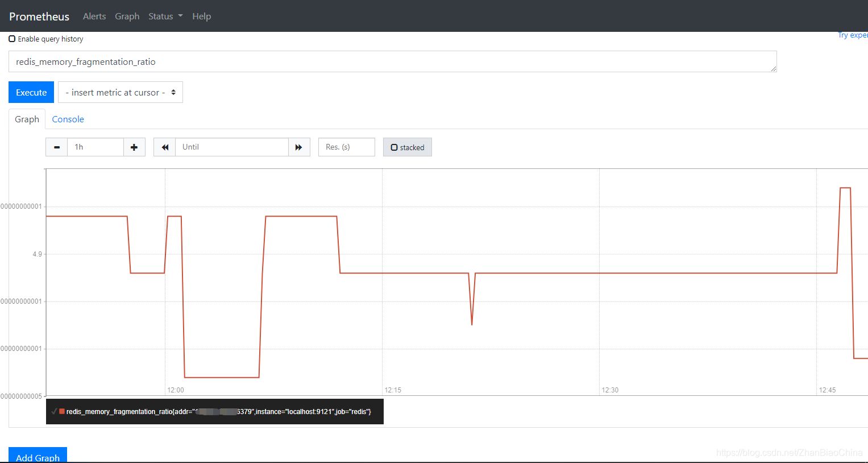Click the Add Graph button
868x463 pixels.
(x=38, y=455)
